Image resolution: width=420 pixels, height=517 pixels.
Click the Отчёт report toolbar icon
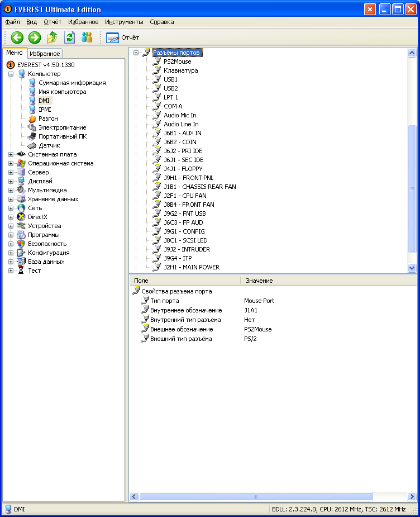point(112,37)
